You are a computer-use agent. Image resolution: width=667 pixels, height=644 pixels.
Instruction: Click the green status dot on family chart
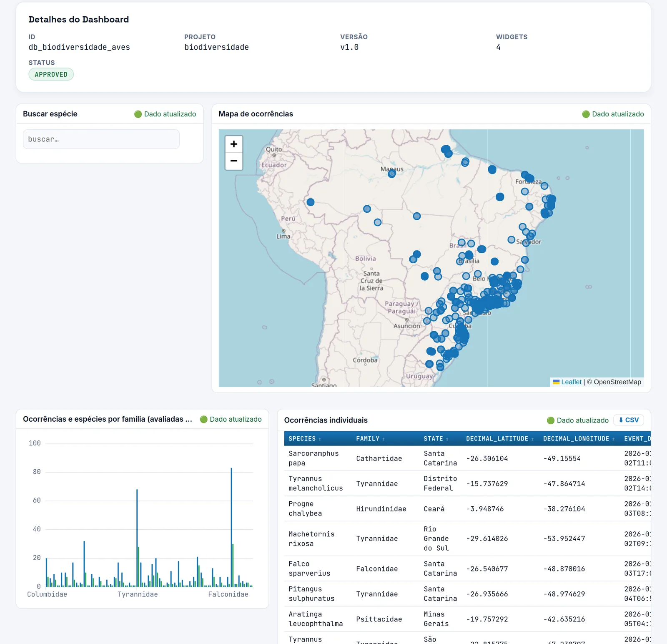[203, 420]
